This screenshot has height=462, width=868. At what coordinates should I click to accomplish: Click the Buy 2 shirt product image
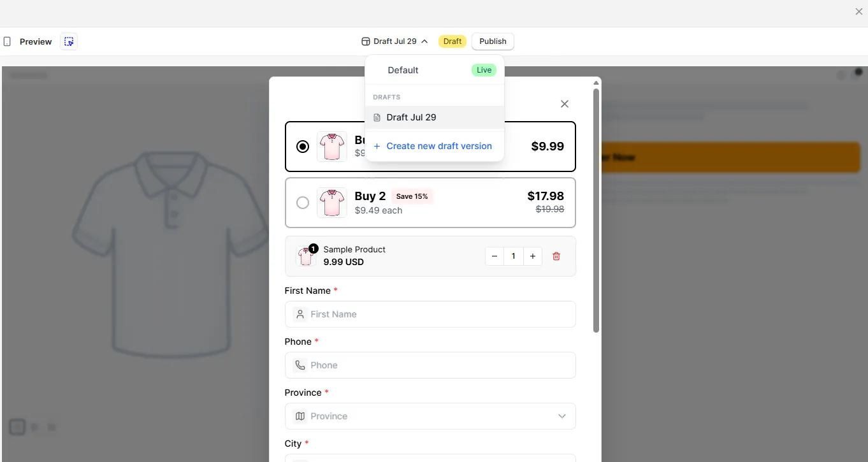click(x=331, y=203)
